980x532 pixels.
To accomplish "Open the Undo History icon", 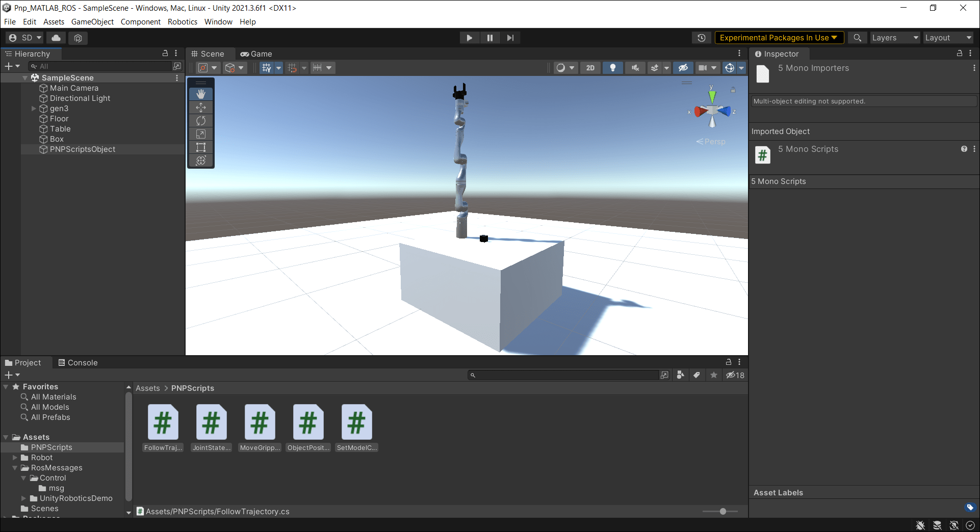I will pyautogui.click(x=702, y=38).
